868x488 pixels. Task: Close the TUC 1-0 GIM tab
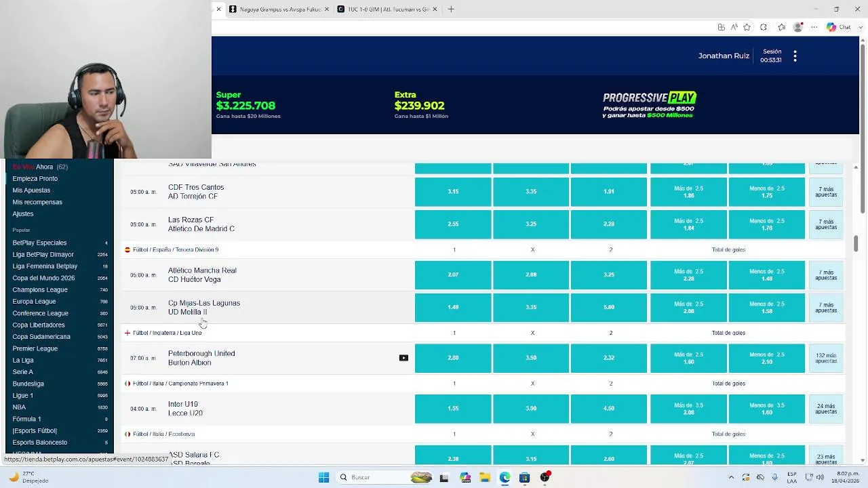[435, 9]
